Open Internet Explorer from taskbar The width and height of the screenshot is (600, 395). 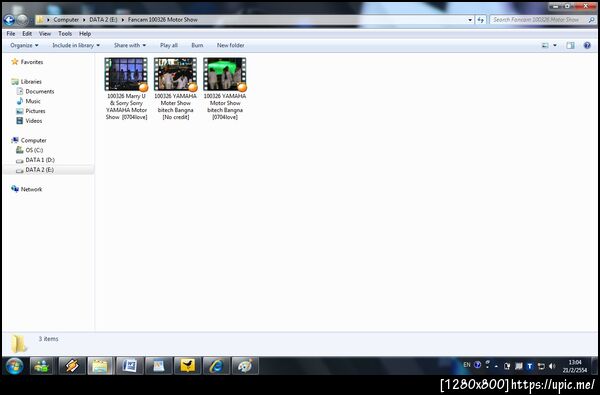(x=216, y=366)
